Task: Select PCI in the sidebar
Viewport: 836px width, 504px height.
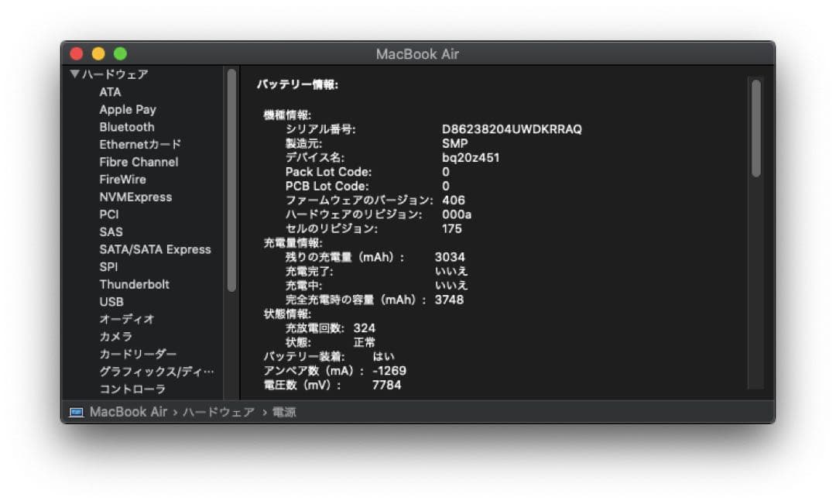Action: coord(109,214)
